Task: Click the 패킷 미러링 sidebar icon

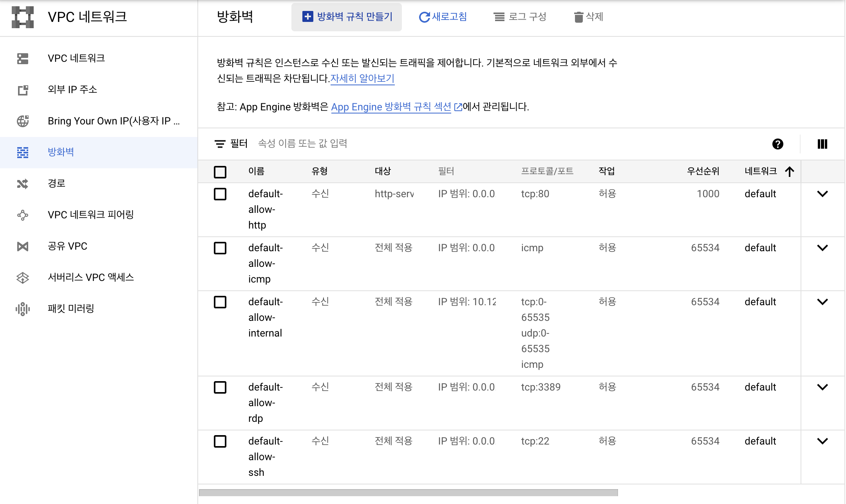Action: (23, 309)
